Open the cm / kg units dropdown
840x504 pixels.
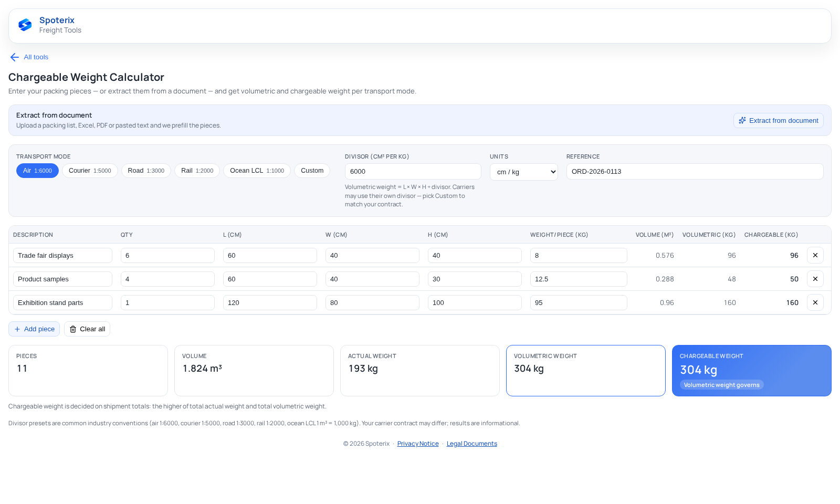tap(523, 172)
